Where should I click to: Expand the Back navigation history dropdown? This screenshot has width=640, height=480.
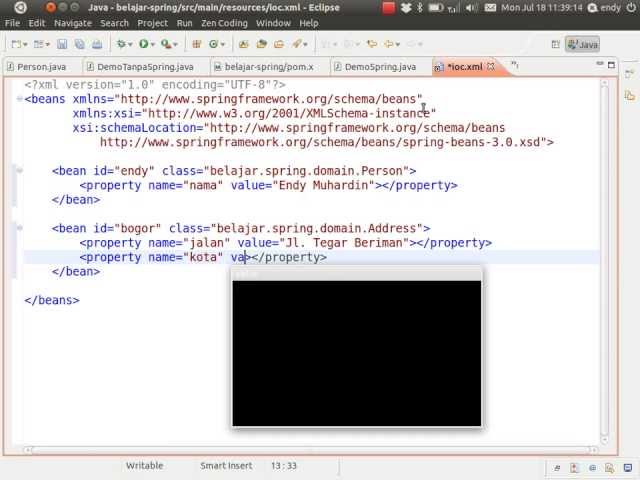(398, 44)
